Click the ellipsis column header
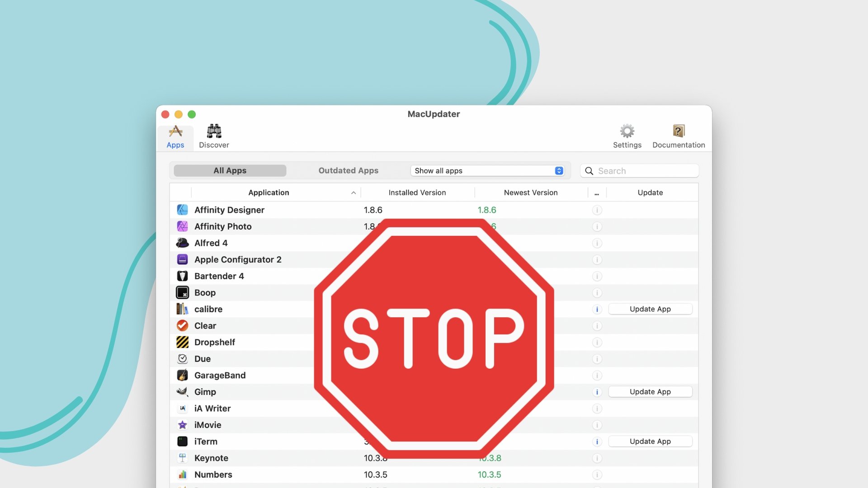The width and height of the screenshot is (868, 488). pos(597,193)
